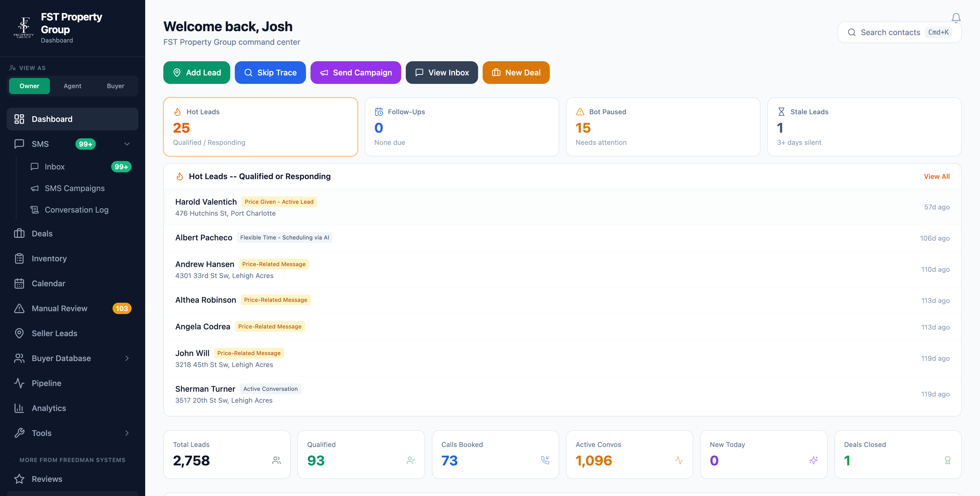980x496 pixels.
Task: Click the Send Campaign button
Action: tap(356, 73)
